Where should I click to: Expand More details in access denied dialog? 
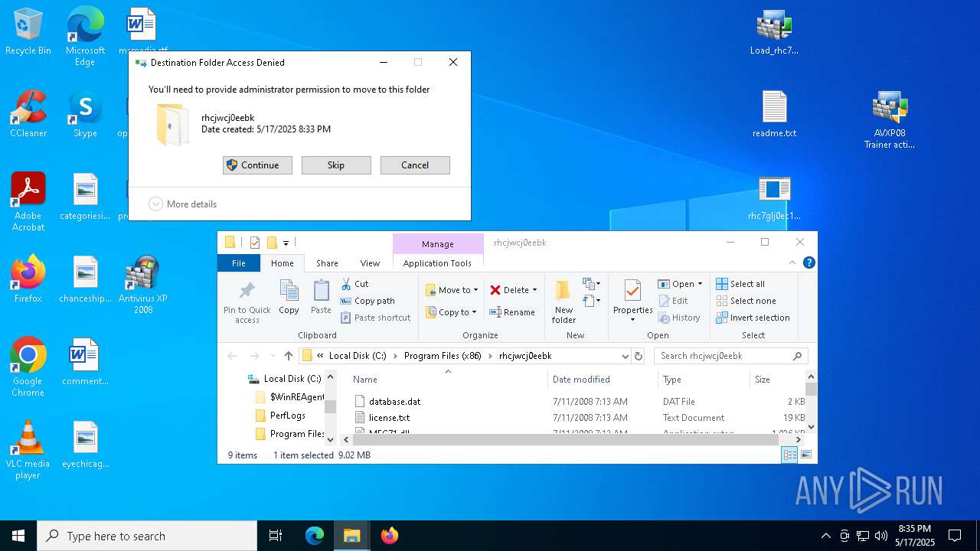coord(183,204)
